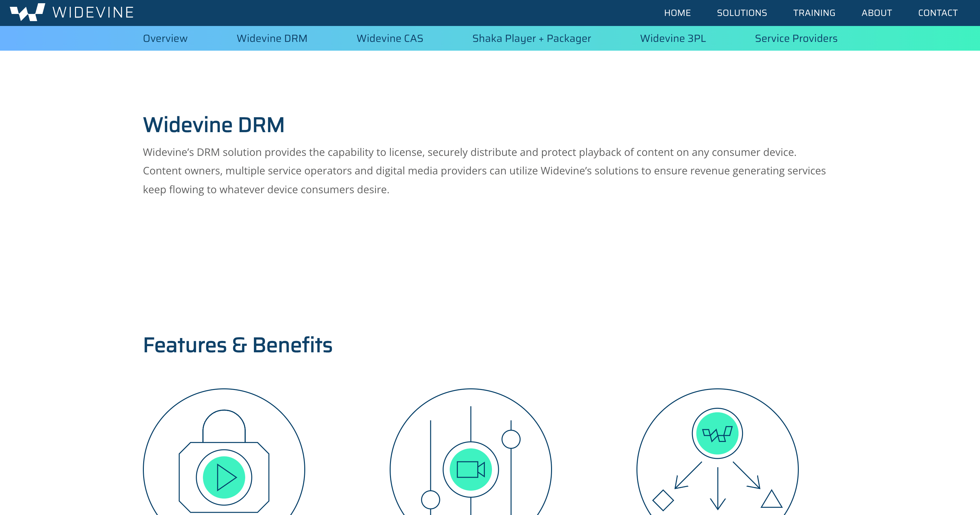Switch to the Widevine 3PL tab

673,38
